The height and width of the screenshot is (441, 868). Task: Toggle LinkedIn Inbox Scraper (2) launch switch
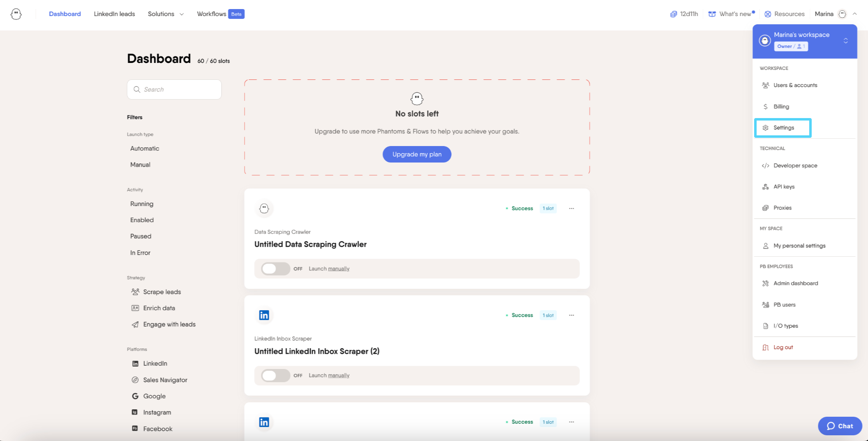[275, 376]
